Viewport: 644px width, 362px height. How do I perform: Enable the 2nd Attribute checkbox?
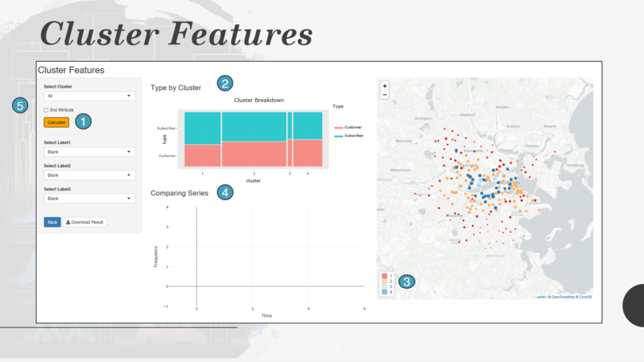[x=46, y=110]
